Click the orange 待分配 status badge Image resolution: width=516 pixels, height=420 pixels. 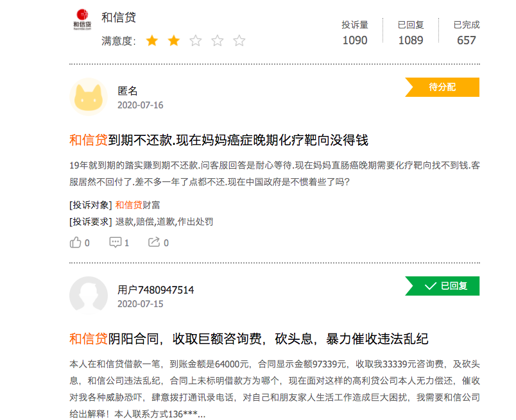click(x=442, y=87)
